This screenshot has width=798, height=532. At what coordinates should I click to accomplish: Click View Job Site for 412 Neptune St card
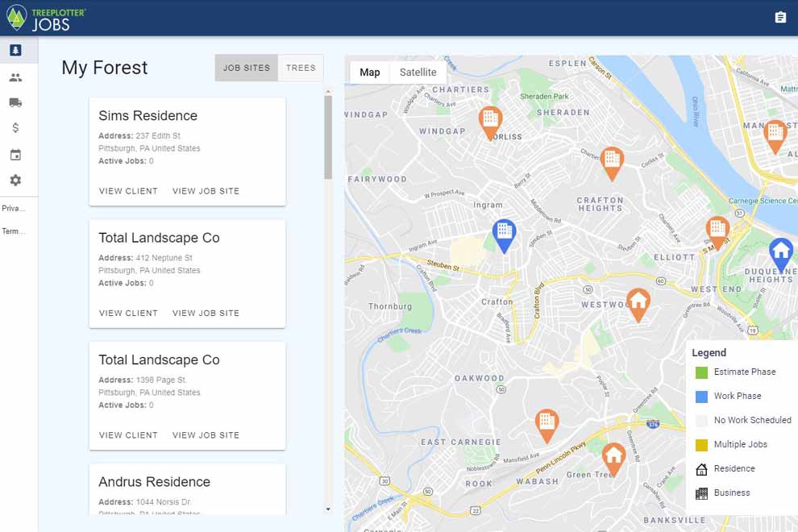[x=206, y=313]
